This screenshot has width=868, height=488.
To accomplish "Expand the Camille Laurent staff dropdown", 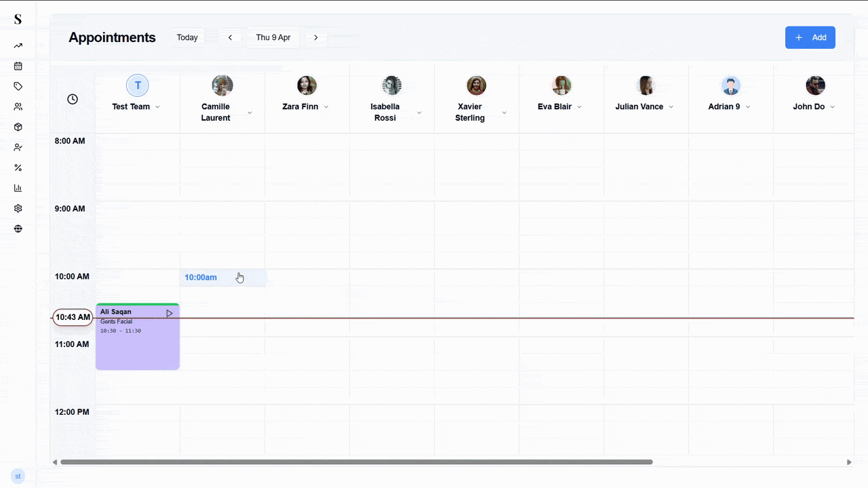I will [249, 112].
